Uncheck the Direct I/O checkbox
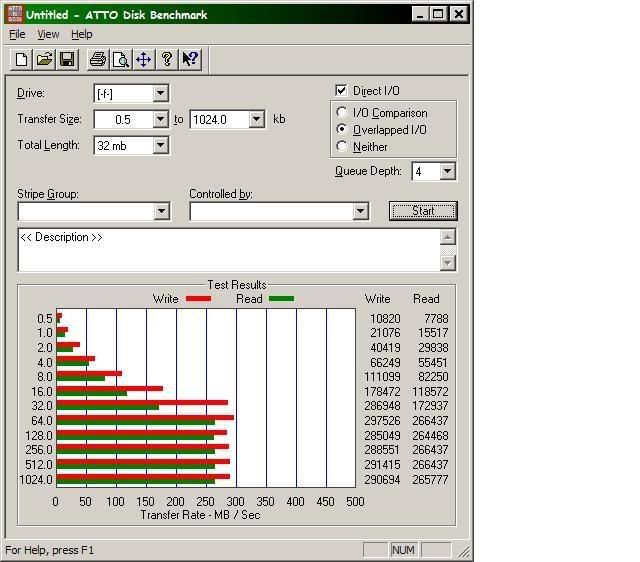The width and height of the screenshot is (640, 562). coord(342,91)
